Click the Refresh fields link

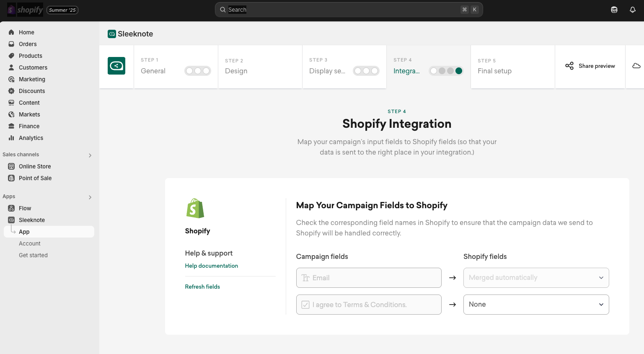(202, 287)
